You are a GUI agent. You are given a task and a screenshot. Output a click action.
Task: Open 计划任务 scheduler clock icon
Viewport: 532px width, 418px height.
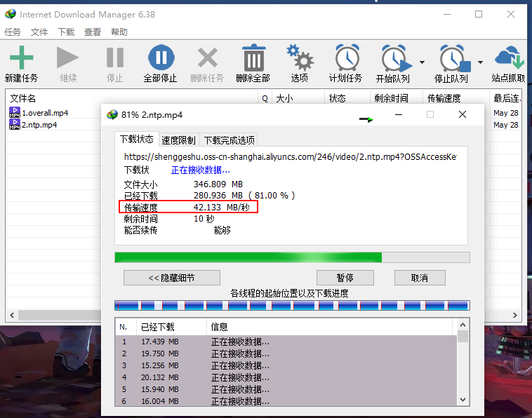coord(347,58)
